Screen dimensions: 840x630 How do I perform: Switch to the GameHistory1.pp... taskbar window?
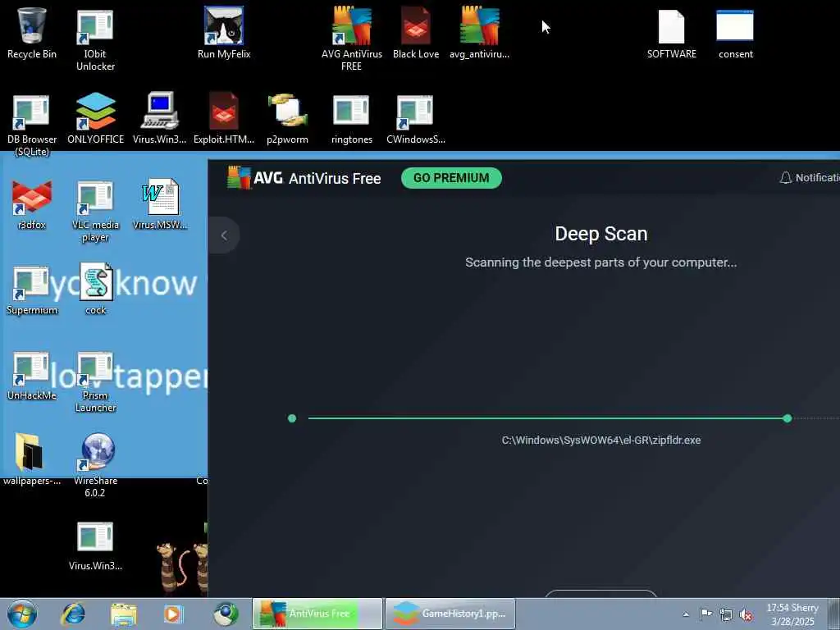point(450,614)
